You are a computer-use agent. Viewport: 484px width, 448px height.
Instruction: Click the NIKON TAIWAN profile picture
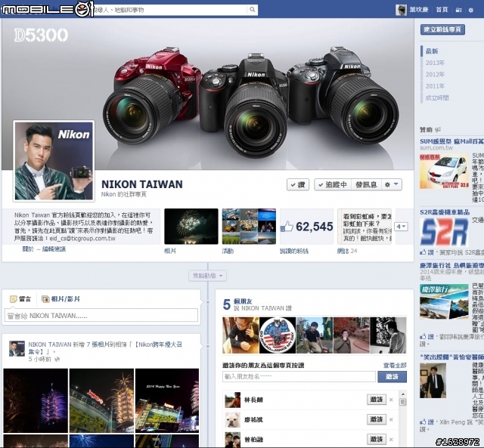54,161
